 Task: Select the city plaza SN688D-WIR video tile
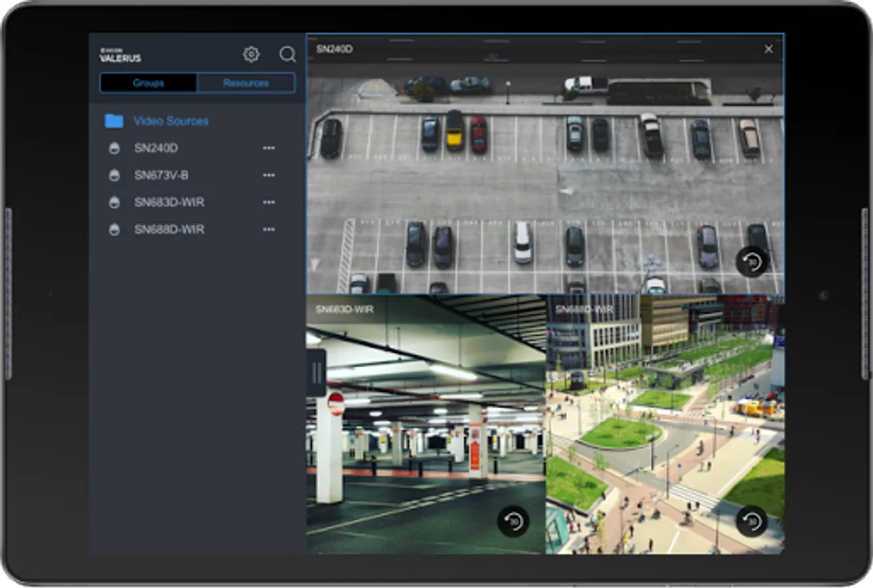coord(665,425)
